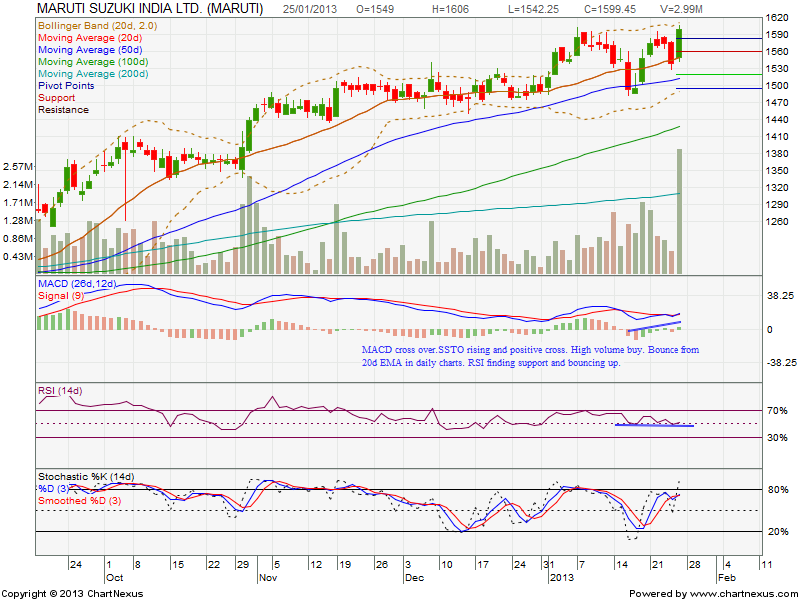The image size is (800, 600).
Task: Click the Oct month label on time axis
Action: [115, 578]
